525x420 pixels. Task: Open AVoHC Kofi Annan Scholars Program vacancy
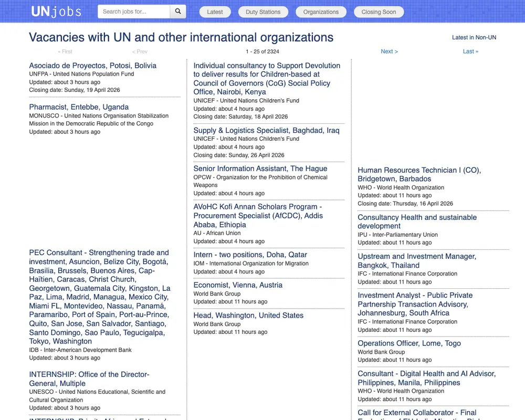tap(258, 216)
